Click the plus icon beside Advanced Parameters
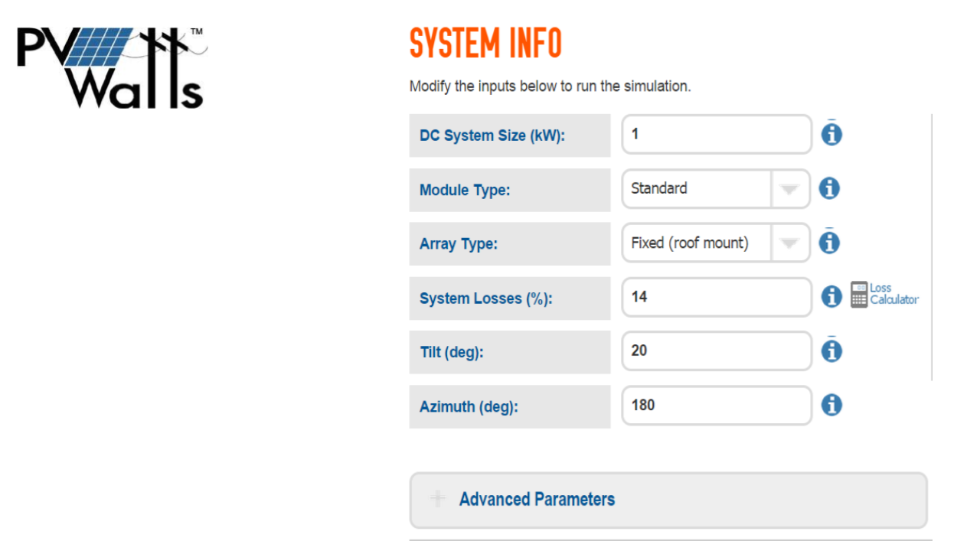The width and height of the screenshot is (980, 551). point(438,500)
